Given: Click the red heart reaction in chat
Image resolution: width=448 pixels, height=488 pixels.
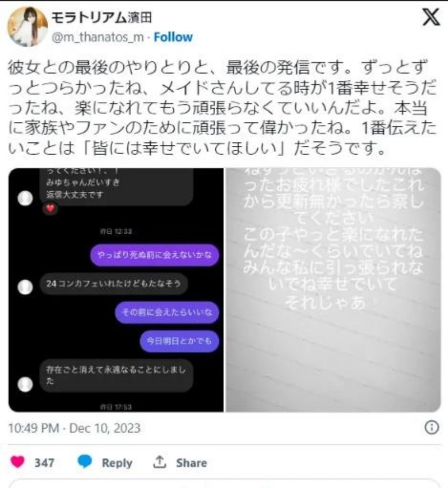Looking at the screenshot, I should click(x=50, y=208).
